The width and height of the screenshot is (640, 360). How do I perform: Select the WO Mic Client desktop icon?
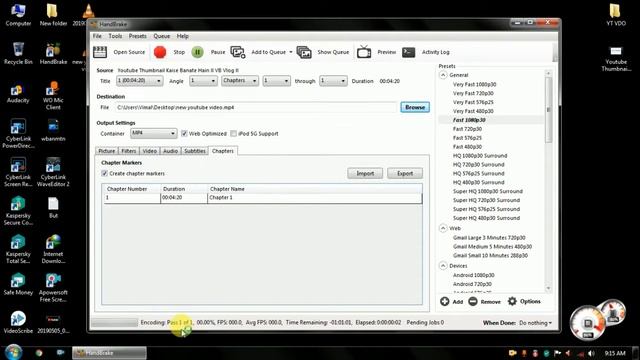[x=53, y=95]
